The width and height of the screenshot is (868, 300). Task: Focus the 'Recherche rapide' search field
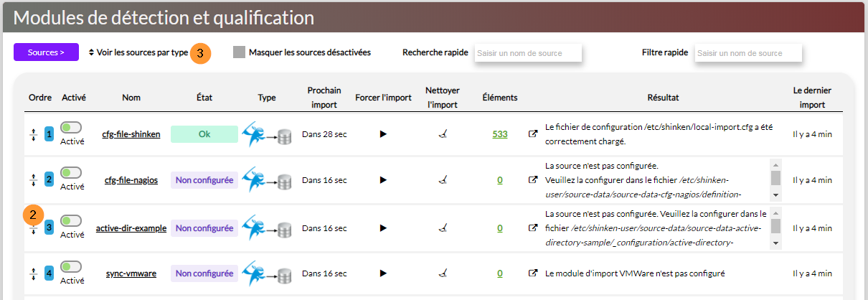point(528,53)
